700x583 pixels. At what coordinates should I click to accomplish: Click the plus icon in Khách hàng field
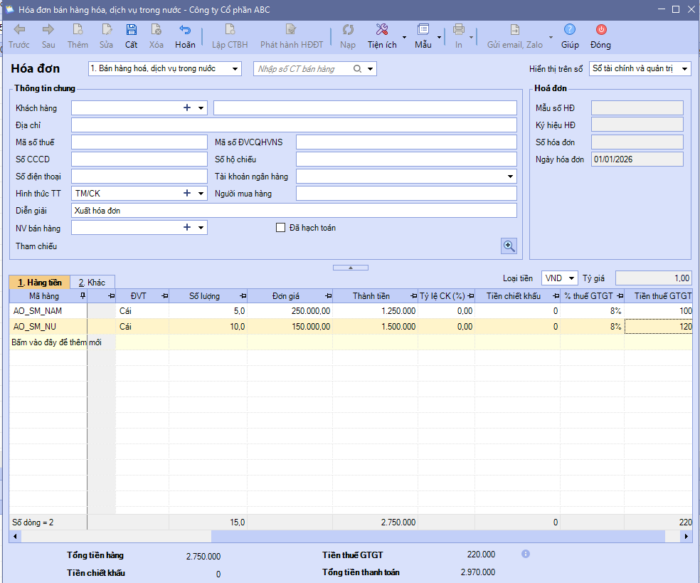[x=187, y=108]
